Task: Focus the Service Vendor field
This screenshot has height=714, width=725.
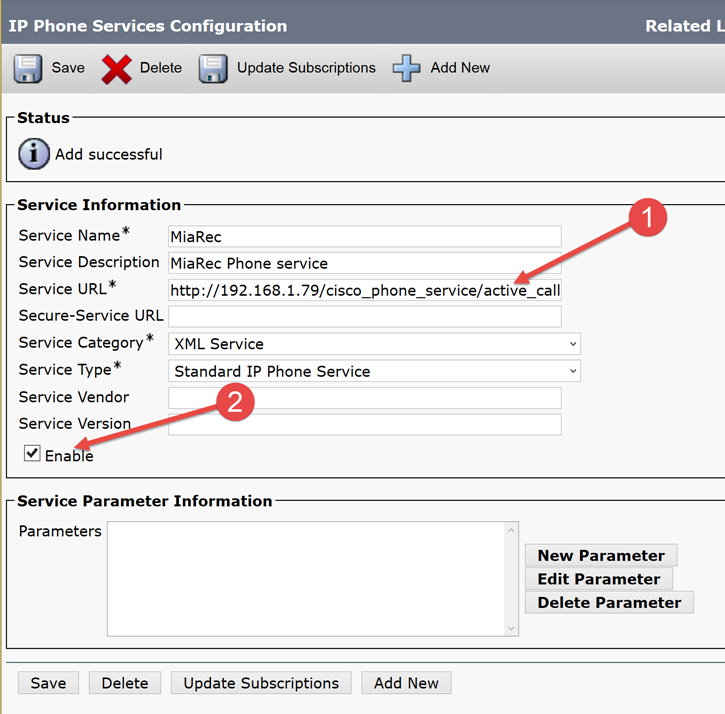Action: tap(365, 398)
